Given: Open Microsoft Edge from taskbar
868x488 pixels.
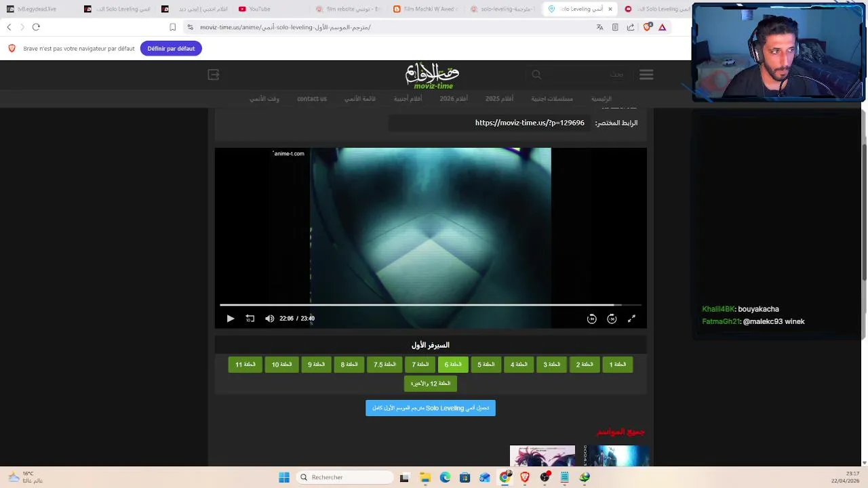Looking at the screenshot, I should 445,477.
